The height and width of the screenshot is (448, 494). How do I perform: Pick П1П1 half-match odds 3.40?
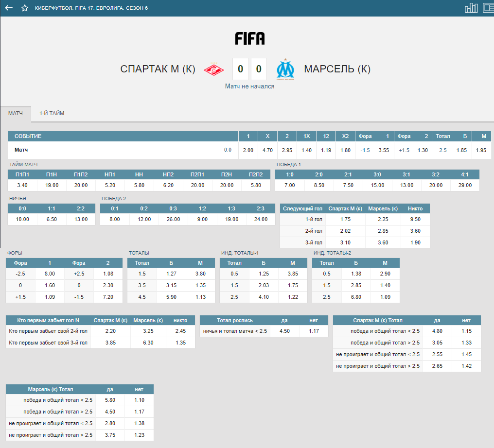click(22, 185)
